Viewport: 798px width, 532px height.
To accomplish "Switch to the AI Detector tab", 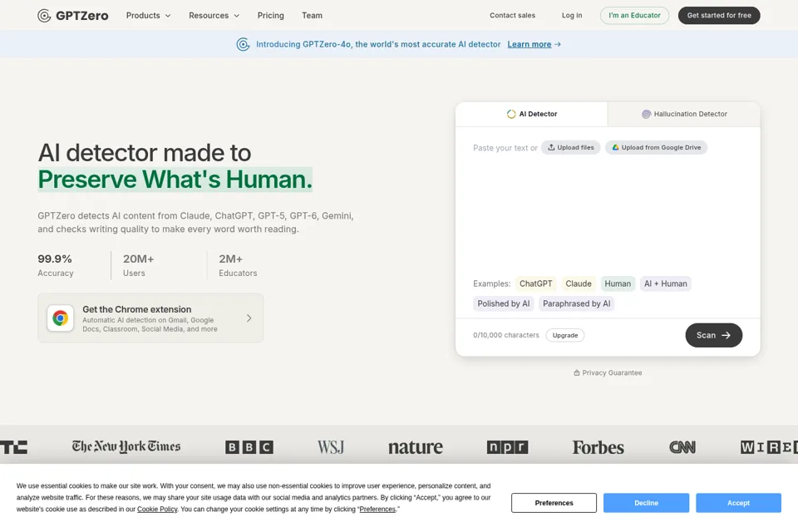I will point(531,114).
